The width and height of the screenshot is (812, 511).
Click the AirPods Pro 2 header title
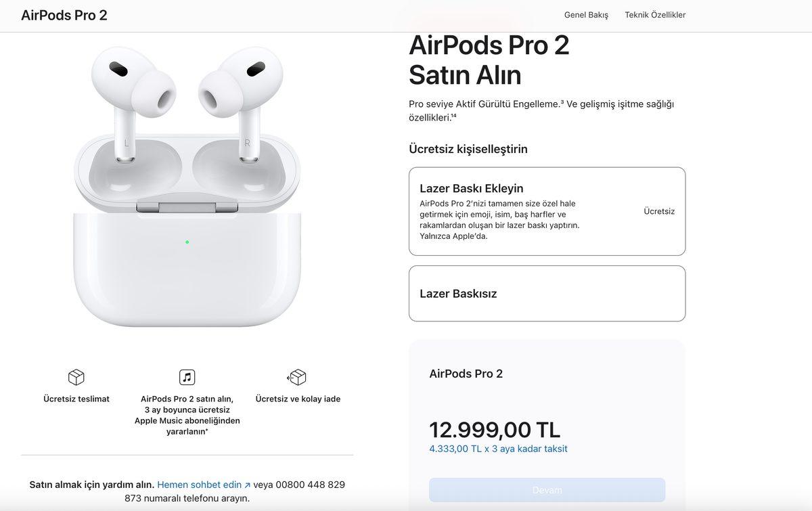(64, 14)
